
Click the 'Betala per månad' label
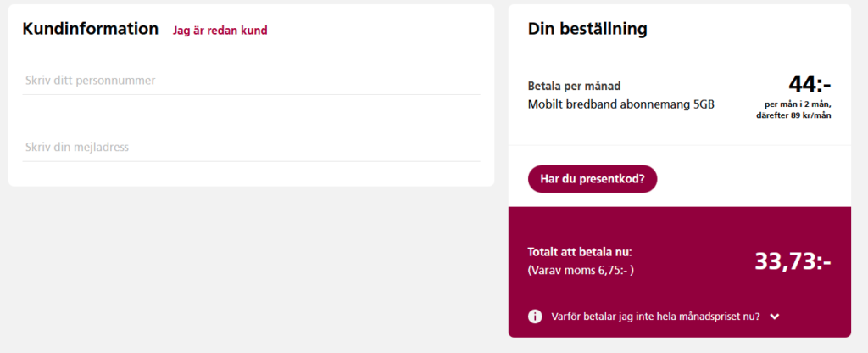(x=574, y=87)
